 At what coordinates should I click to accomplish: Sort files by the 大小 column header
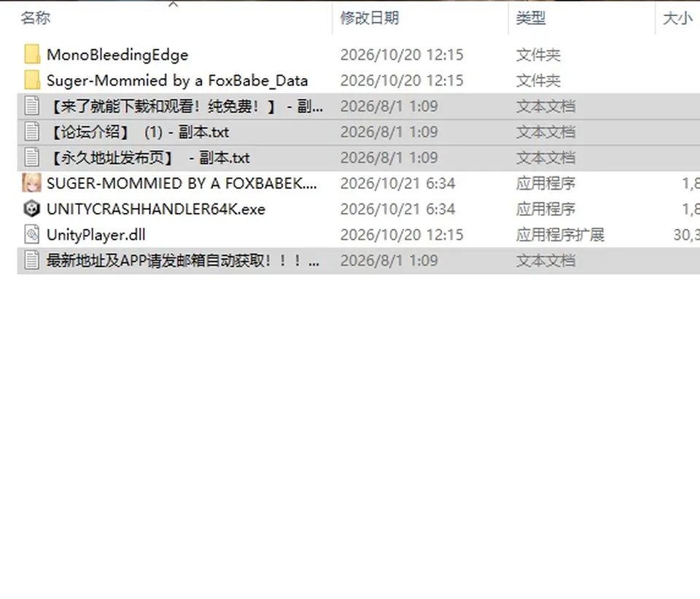coord(677,18)
